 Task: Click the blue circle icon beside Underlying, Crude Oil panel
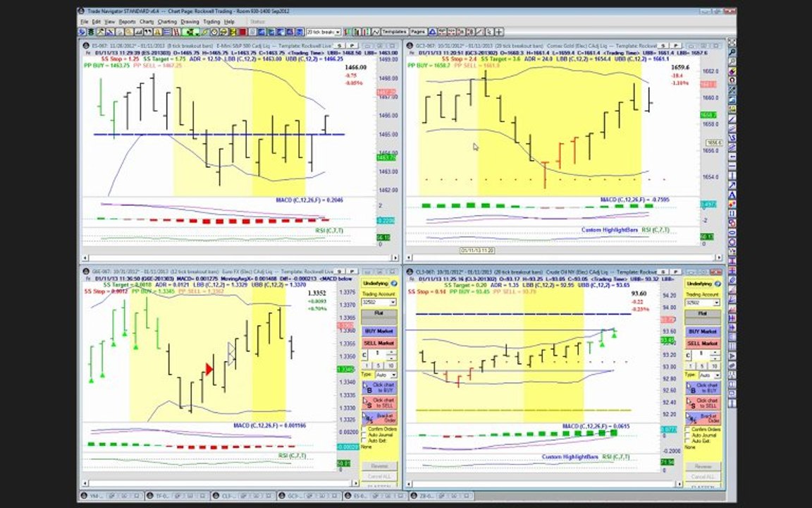[x=718, y=284]
